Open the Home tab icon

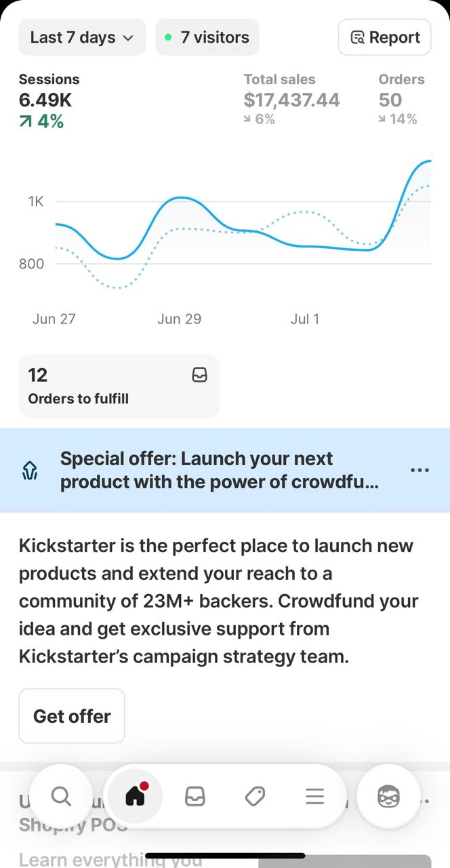(x=136, y=795)
